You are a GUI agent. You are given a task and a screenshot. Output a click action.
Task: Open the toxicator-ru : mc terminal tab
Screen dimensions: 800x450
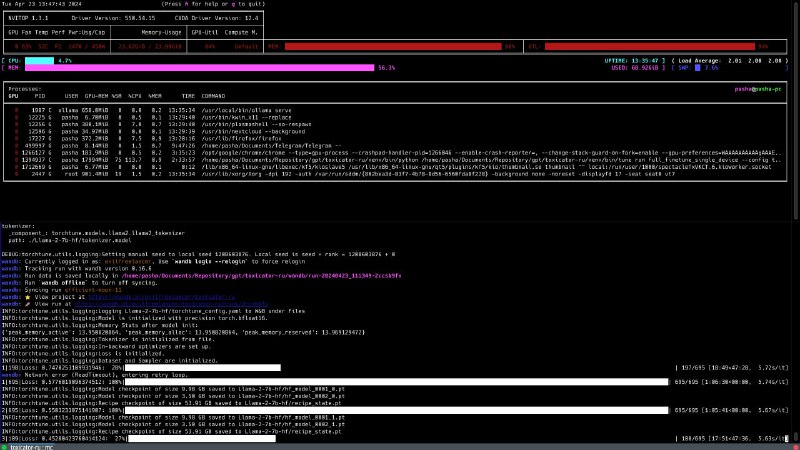pos(32,447)
